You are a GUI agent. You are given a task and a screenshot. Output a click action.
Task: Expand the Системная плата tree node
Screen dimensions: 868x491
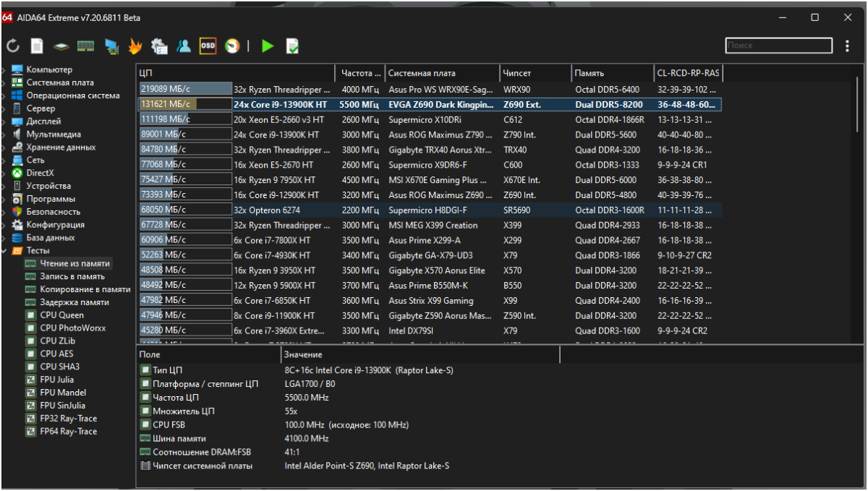[x=4, y=83]
